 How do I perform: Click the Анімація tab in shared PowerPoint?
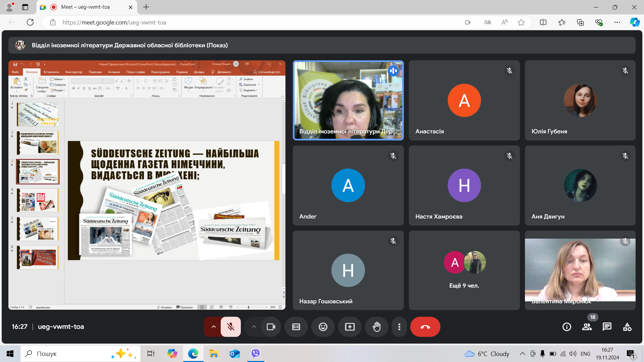(x=114, y=72)
